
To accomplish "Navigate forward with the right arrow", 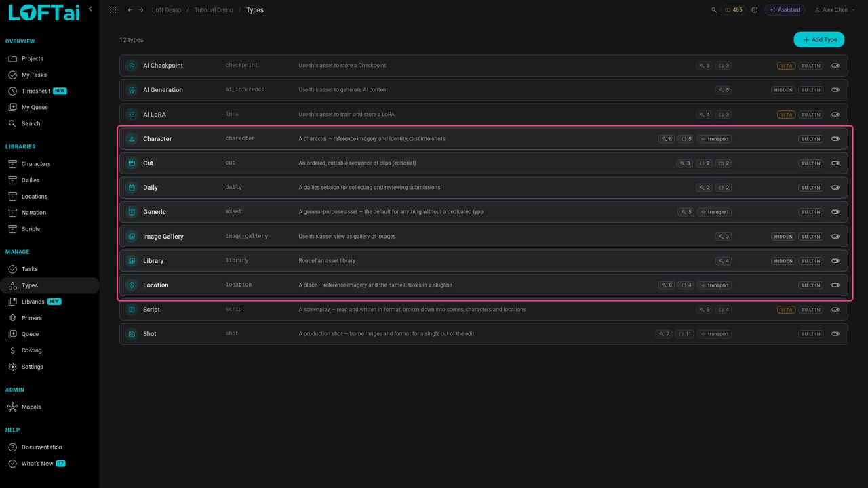I will (x=141, y=10).
